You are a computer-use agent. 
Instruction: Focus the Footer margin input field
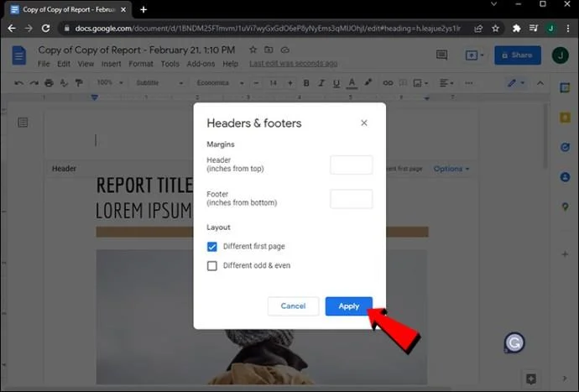(351, 199)
